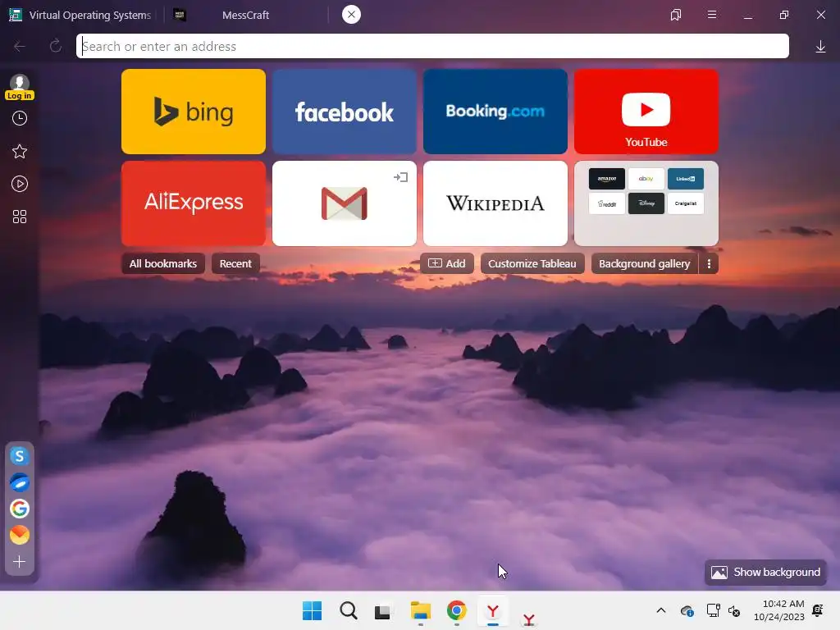Open the Facebook tile
The height and width of the screenshot is (630, 840).
tap(345, 112)
